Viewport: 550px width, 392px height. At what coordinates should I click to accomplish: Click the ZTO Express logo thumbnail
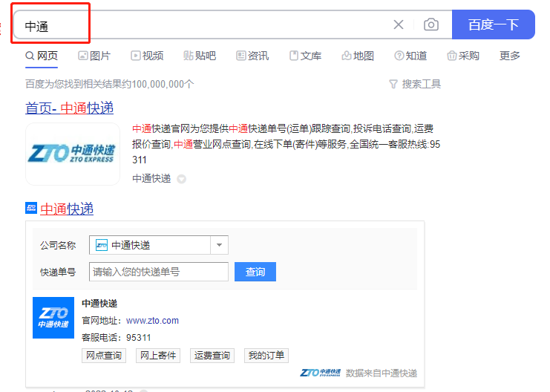coord(73,154)
